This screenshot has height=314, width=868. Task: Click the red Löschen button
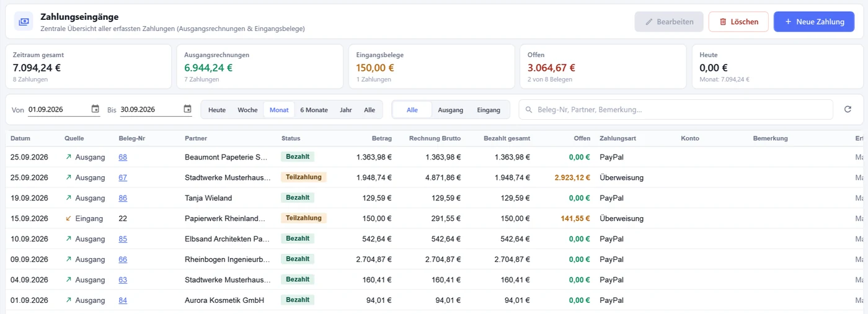pos(738,22)
